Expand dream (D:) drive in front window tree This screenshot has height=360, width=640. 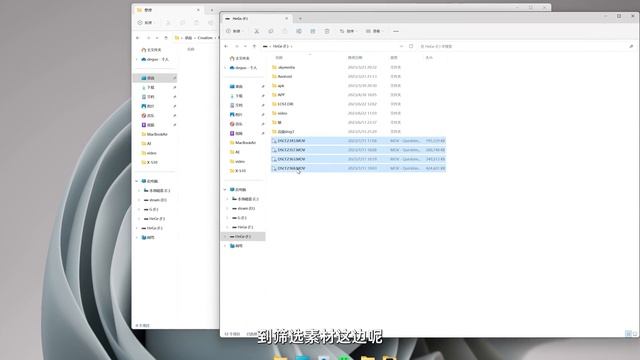pos(227,209)
